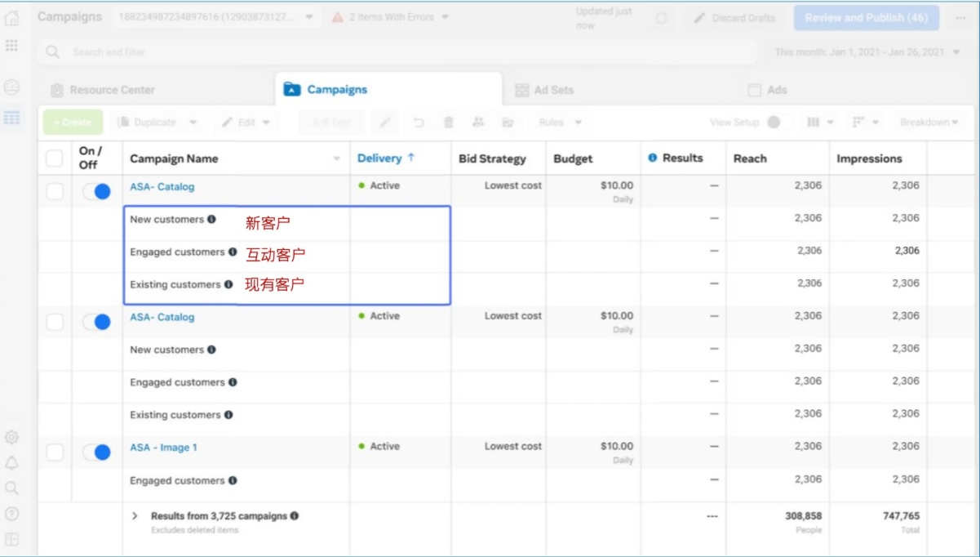Click the more options ellipsis icon
980x557 pixels.
(x=960, y=18)
